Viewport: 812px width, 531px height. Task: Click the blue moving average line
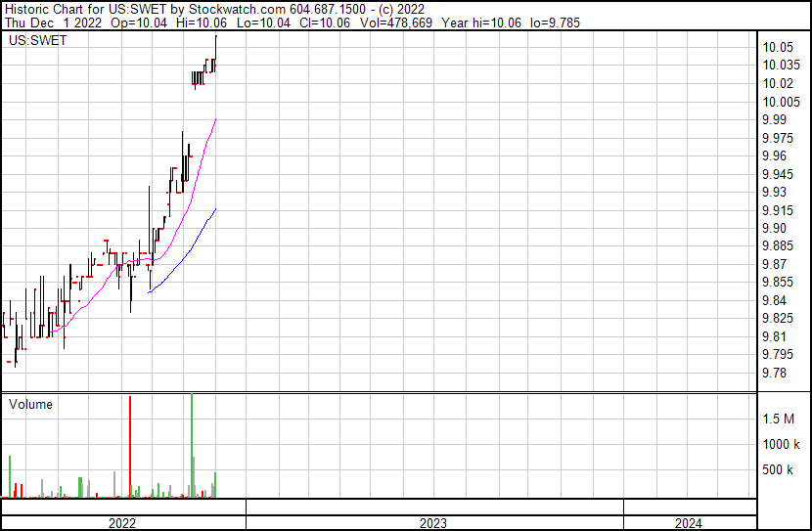(x=186, y=248)
